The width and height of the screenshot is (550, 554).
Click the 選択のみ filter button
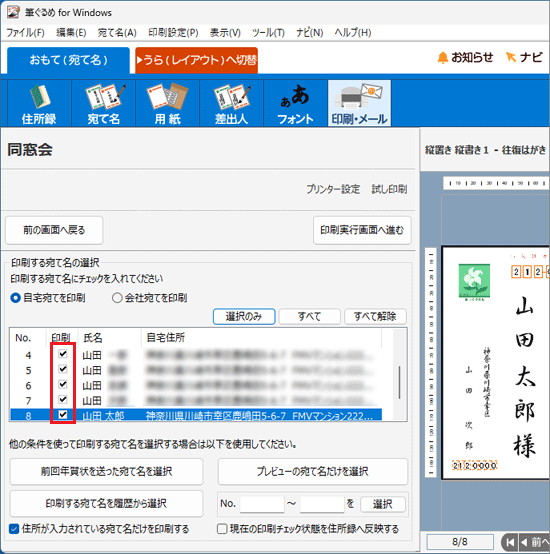pyautogui.click(x=244, y=316)
